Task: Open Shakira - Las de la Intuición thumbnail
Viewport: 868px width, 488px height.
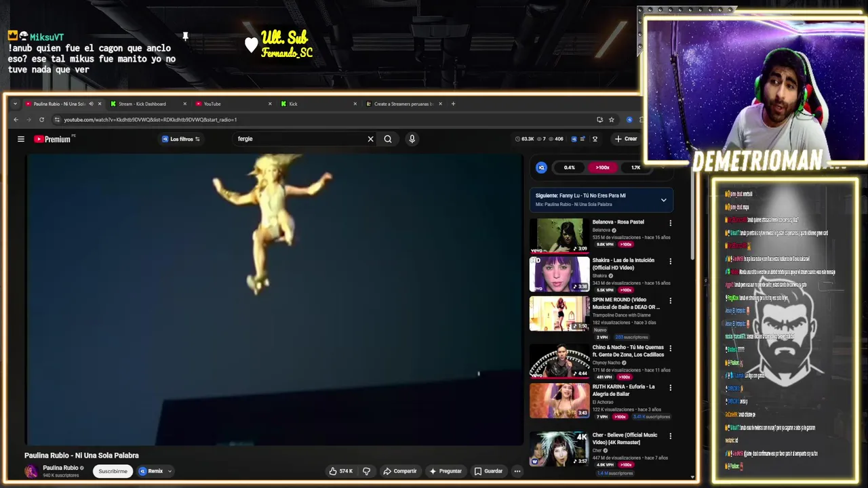Action: click(559, 274)
